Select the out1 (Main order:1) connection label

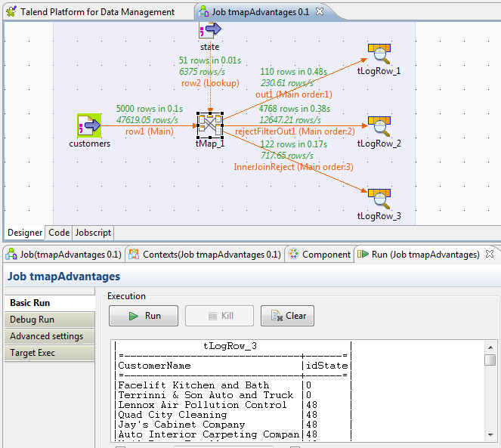pos(294,94)
